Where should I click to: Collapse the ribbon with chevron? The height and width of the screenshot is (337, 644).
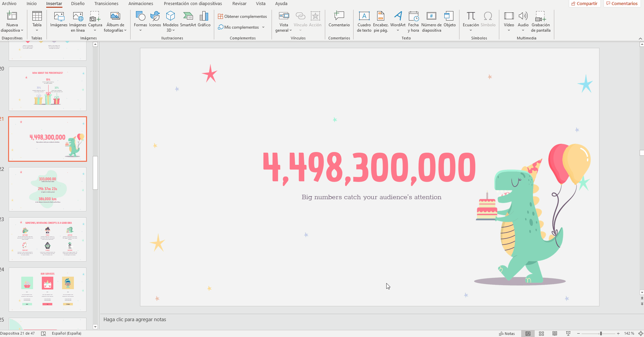640,38
